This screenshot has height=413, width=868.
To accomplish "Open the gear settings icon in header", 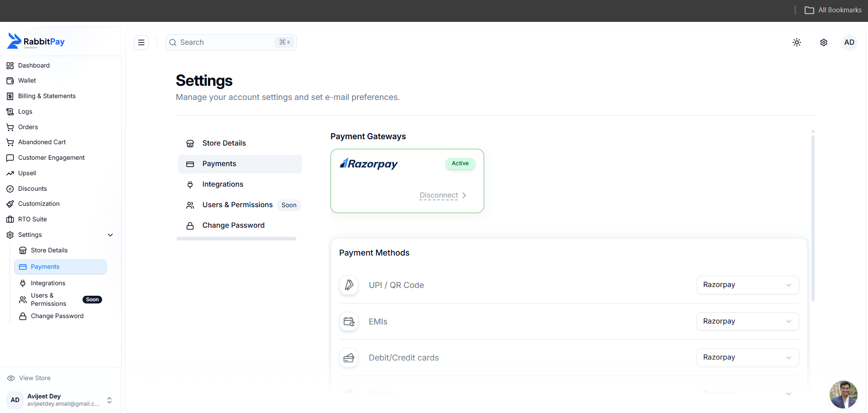I will click(x=823, y=42).
